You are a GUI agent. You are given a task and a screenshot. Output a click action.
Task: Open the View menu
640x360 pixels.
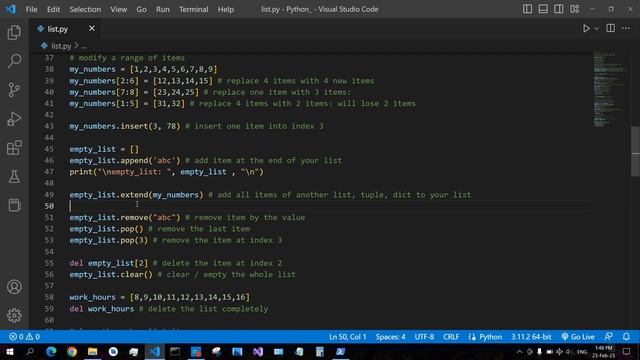118,9
